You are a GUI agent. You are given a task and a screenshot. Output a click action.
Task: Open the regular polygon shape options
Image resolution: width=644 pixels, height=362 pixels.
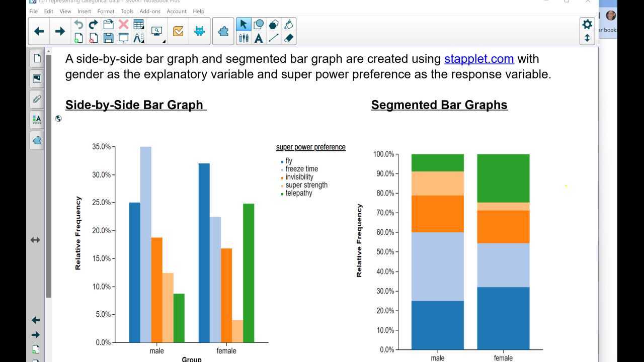pyautogui.click(x=275, y=24)
